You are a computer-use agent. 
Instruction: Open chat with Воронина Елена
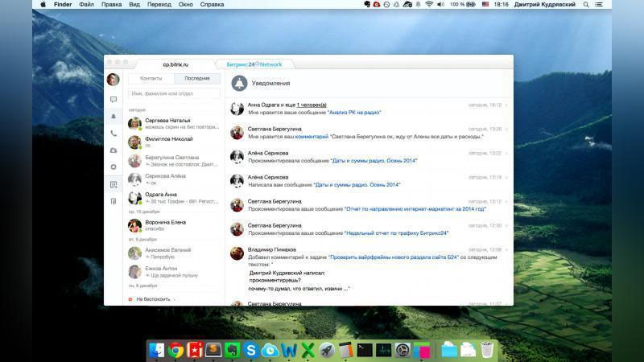coord(166,222)
